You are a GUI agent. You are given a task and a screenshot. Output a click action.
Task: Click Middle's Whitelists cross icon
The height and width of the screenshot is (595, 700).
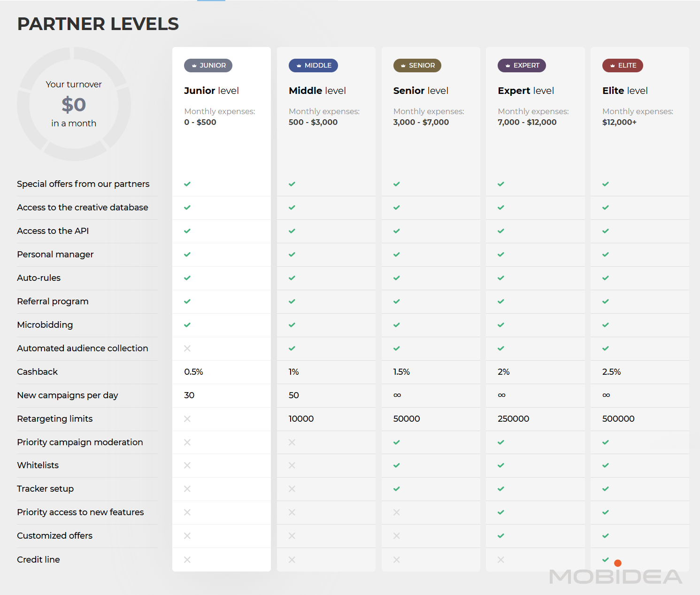pos(292,465)
